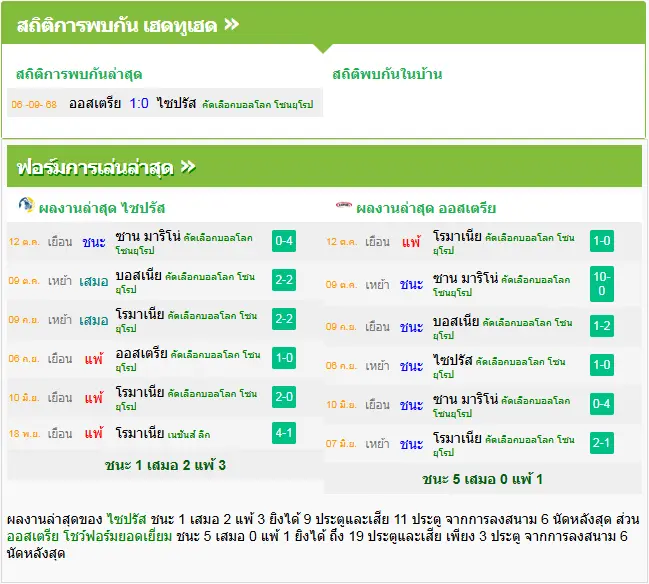Click Cyprus summary ชนะ 1 เสมอ 2 แพ้ 3

point(165,465)
